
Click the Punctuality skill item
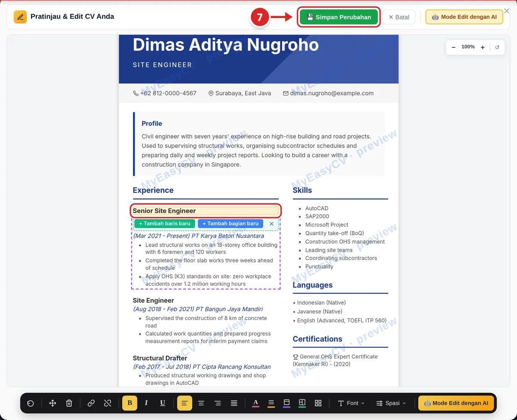point(319,266)
